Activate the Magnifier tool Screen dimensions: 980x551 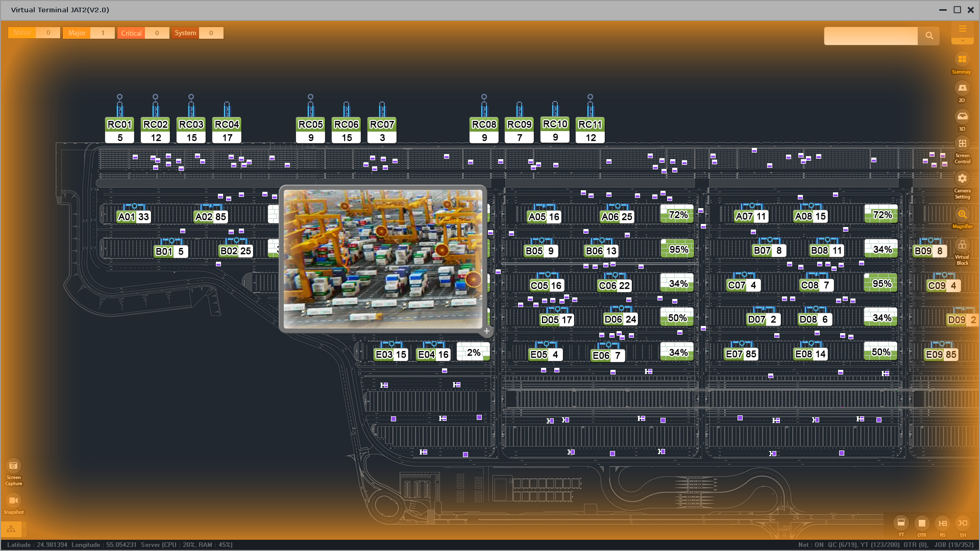(962, 214)
